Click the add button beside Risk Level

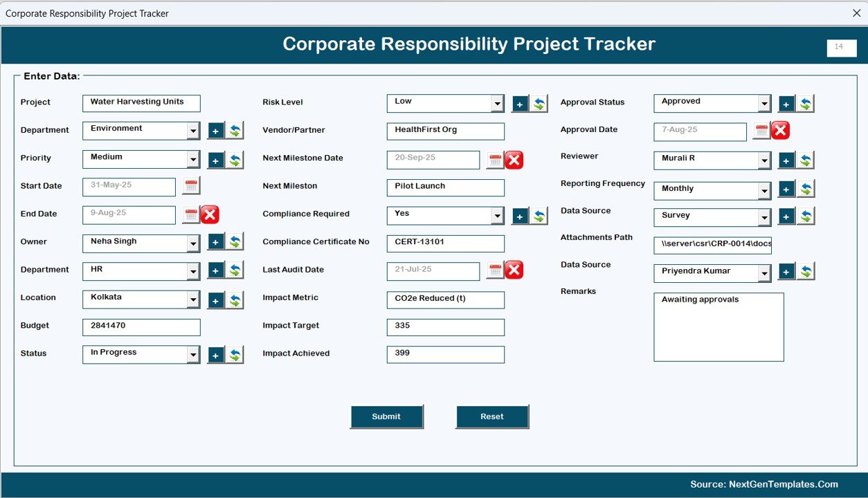click(x=520, y=104)
